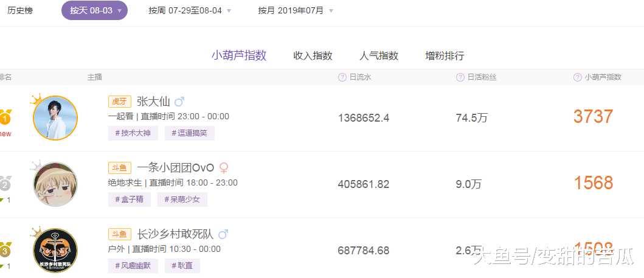The image size is (644, 278).
Task: Click the help icon beside 小葫芦指数 column
Action: coord(578,77)
